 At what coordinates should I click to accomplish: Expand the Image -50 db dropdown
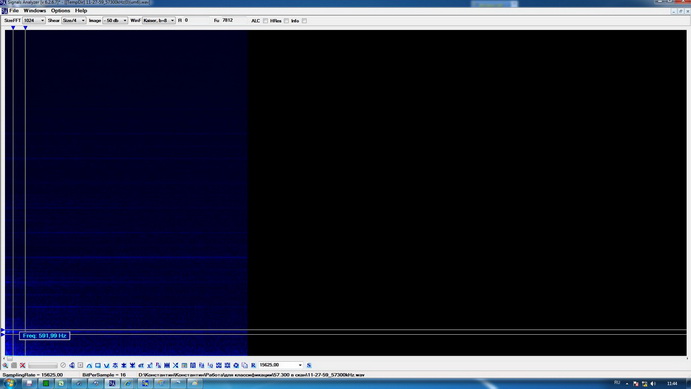115,20
